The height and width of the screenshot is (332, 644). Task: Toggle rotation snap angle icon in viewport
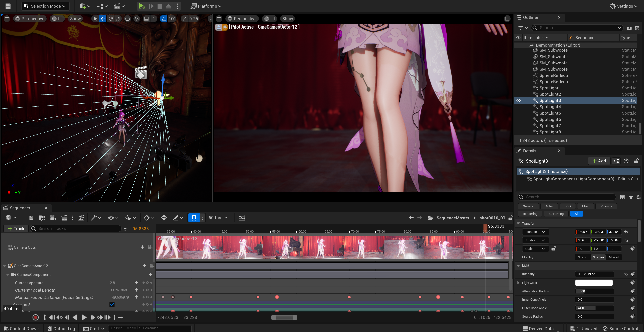[x=163, y=19]
